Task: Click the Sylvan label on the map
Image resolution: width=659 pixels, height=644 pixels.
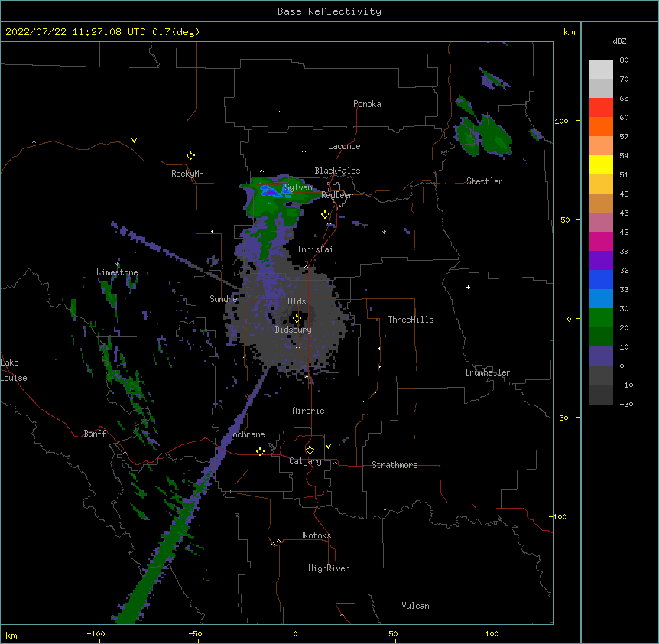Action: (298, 187)
